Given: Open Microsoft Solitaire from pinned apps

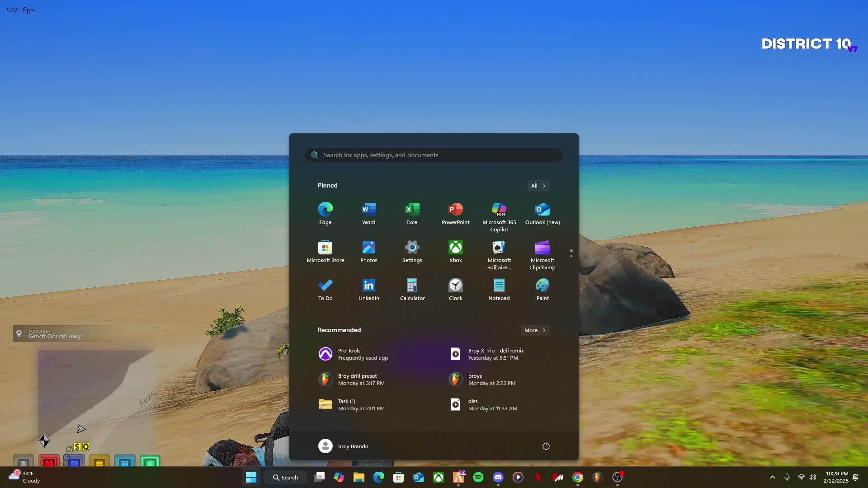Looking at the screenshot, I should [x=499, y=255].
